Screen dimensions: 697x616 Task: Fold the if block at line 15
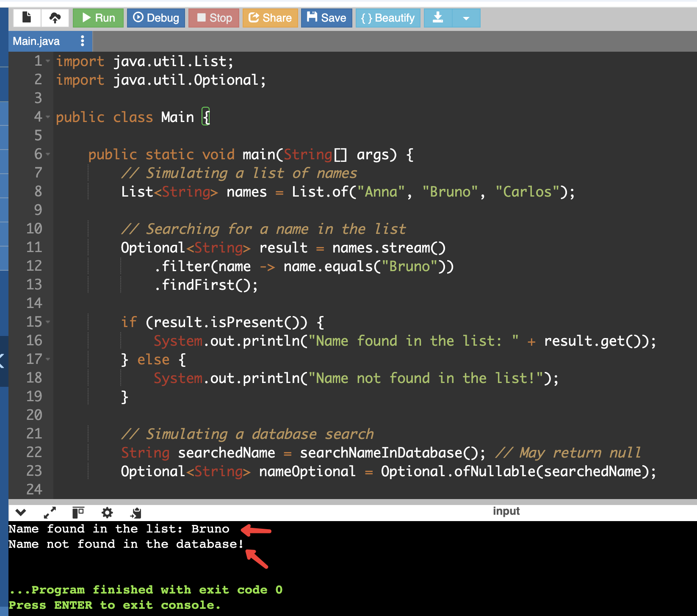48,322
